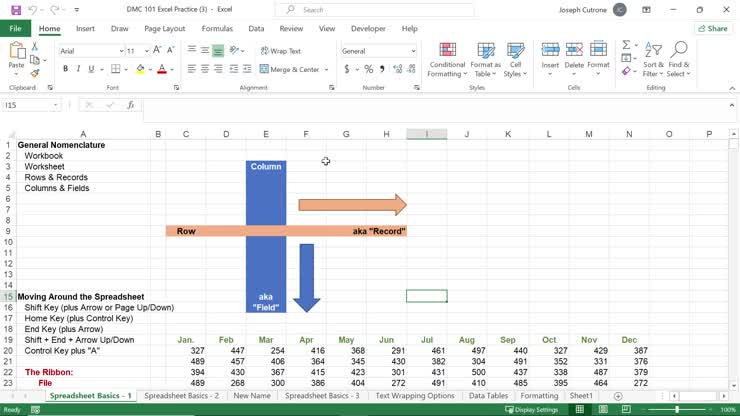Open Cell Styles gallery
Viewport: 740px width, 416px height.
click(515, 59)
